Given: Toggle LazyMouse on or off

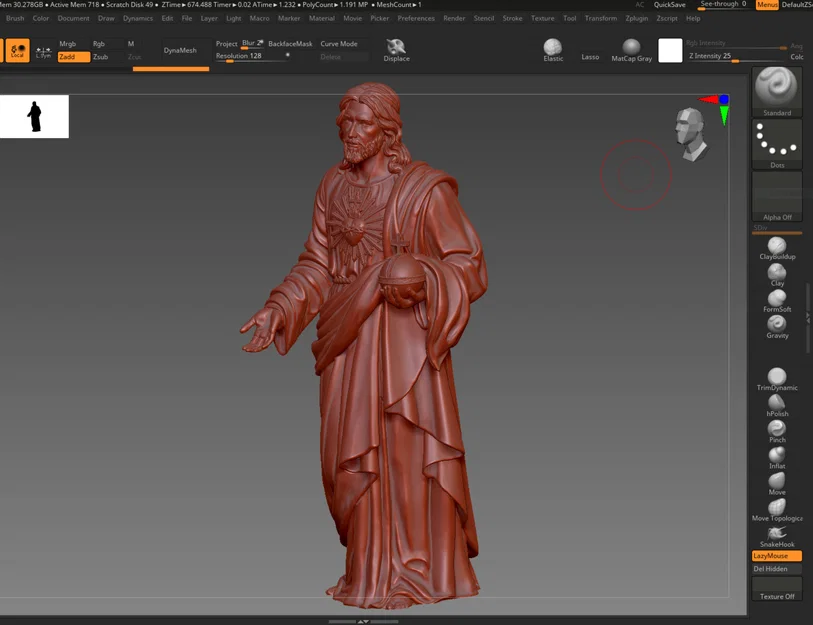Looking at the screenshot, I should [x=776, y=555].
